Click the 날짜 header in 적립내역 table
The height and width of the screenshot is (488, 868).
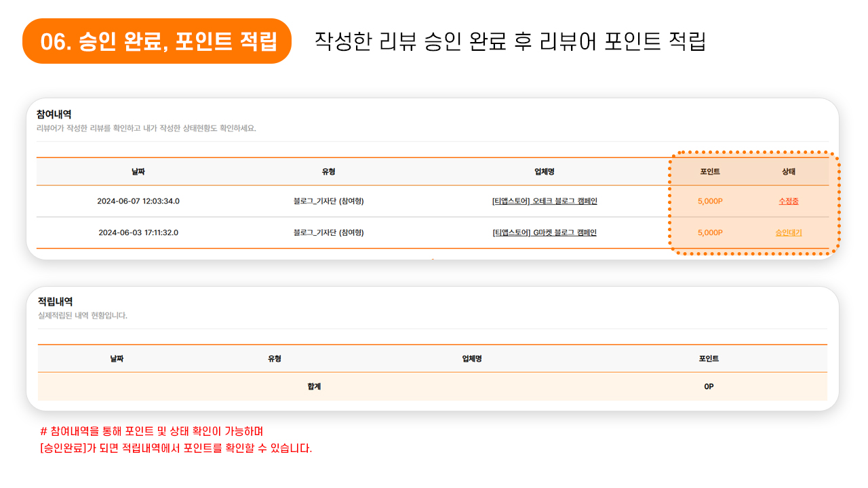click(x=117, y=359)
